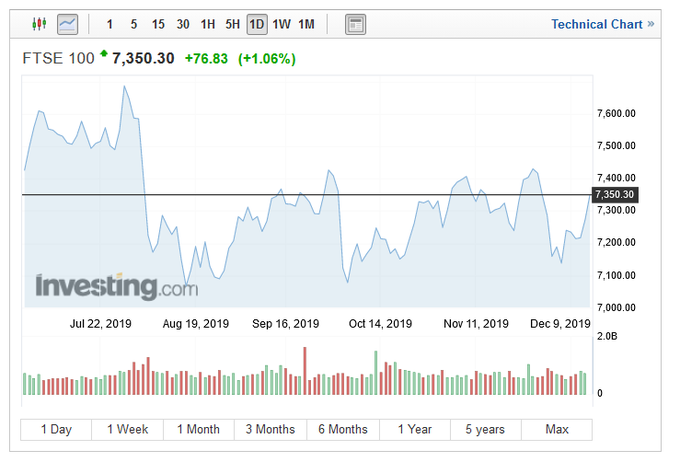680x462 pixels.
Task: Show the 1 Day range
Action: pos(56,429)
